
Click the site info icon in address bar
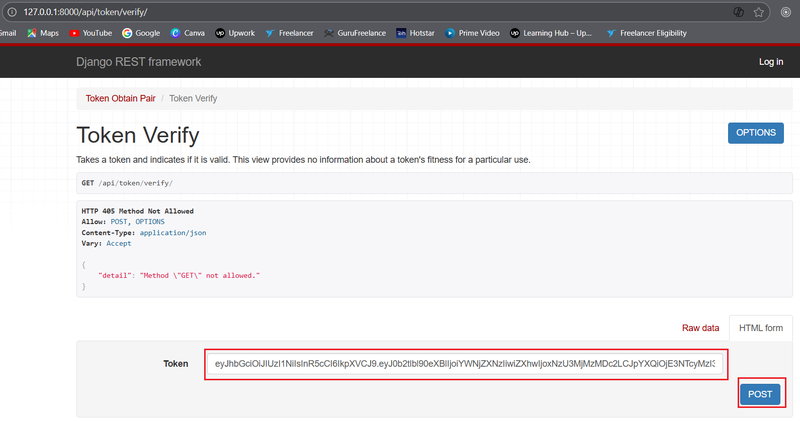12,12
